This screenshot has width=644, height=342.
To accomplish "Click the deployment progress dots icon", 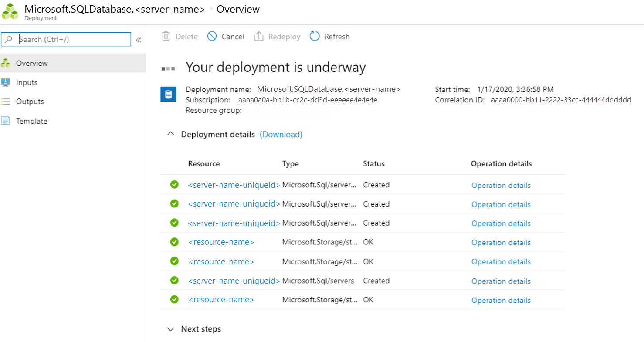I will tap(168, 68).
